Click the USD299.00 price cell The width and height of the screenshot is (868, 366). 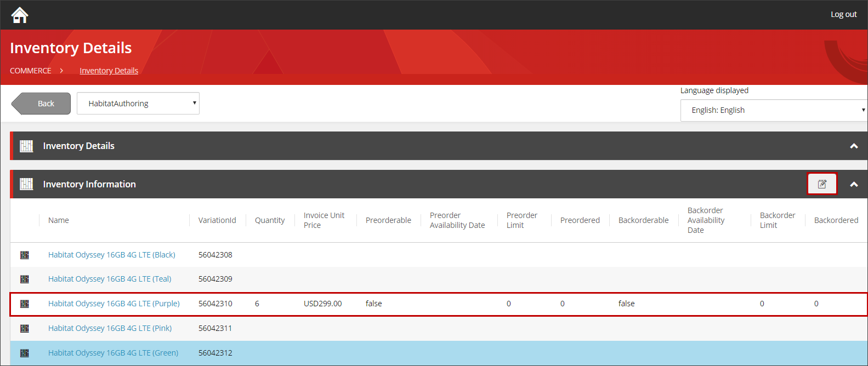[322, 304]
